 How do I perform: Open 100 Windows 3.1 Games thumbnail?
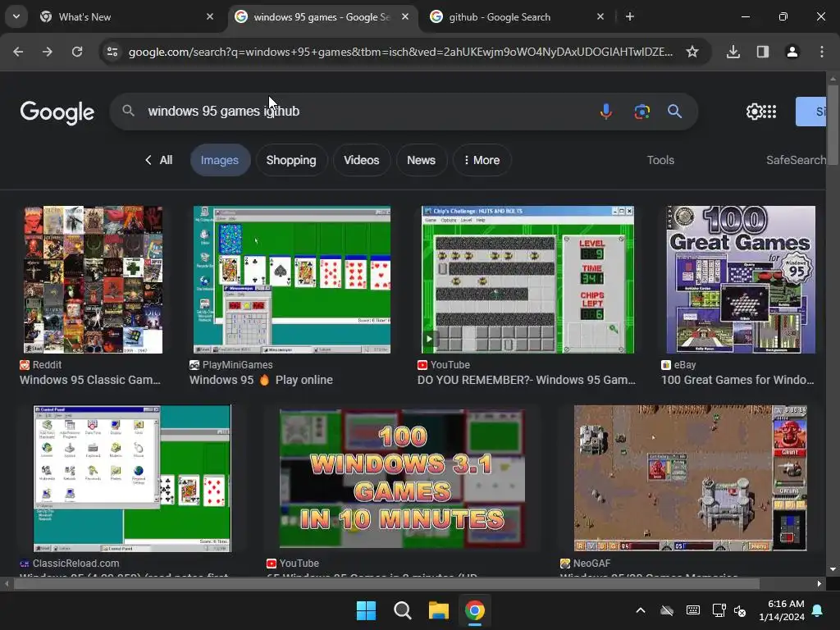coord(402,478)
